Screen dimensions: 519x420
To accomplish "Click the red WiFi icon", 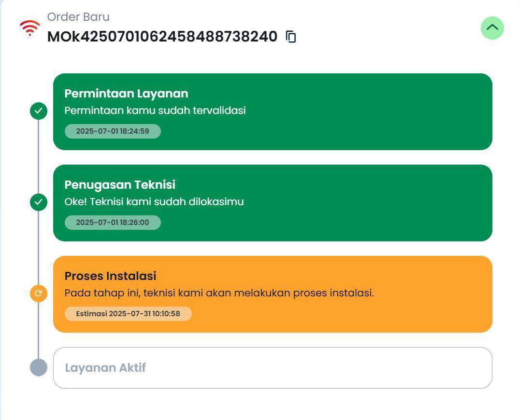I will coord(30,28).
